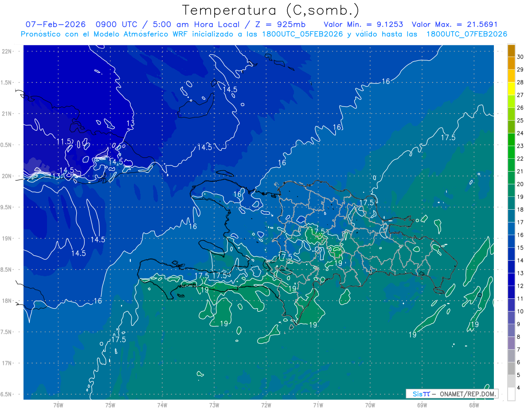Viewport: 532px width, 411px height.
Task: Click the '19N' latitude axis label
Action: coord(8,239)
